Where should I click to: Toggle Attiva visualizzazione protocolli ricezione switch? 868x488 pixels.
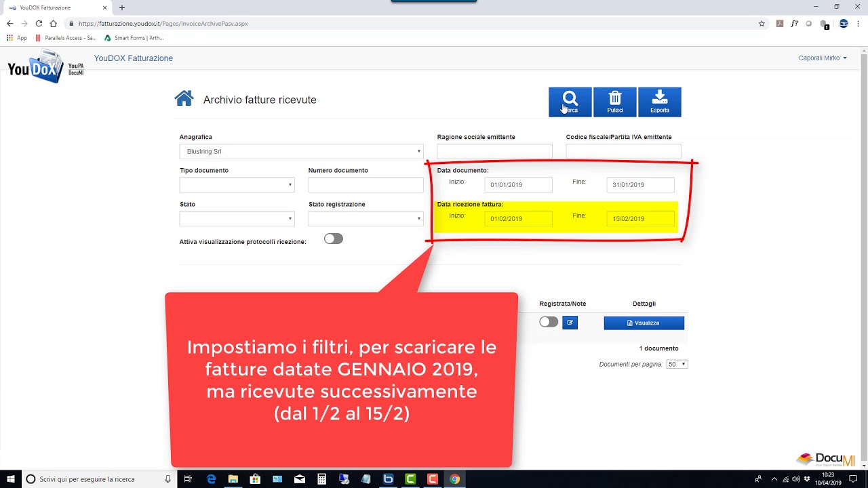point(334,239)
